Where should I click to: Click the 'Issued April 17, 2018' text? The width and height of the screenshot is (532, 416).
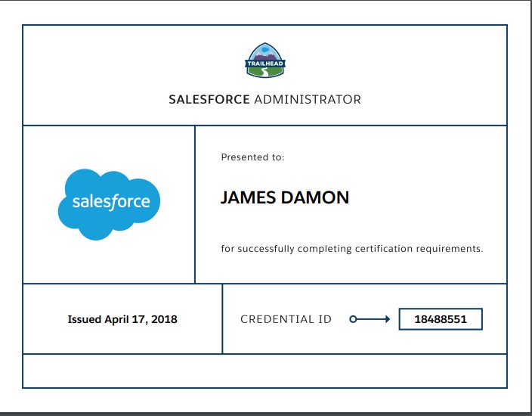pos(122,319)
